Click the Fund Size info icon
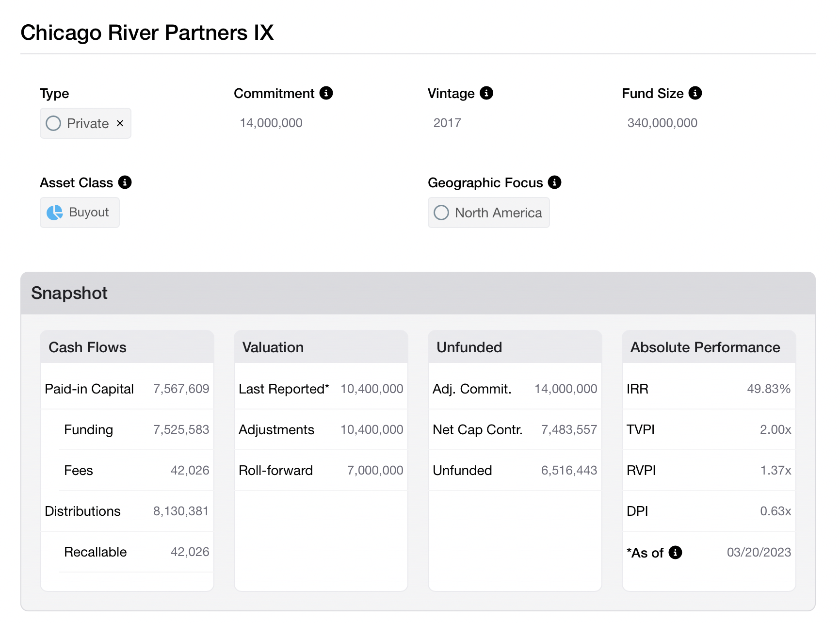This screenshot has height=623, width=840. click(695, 93)
